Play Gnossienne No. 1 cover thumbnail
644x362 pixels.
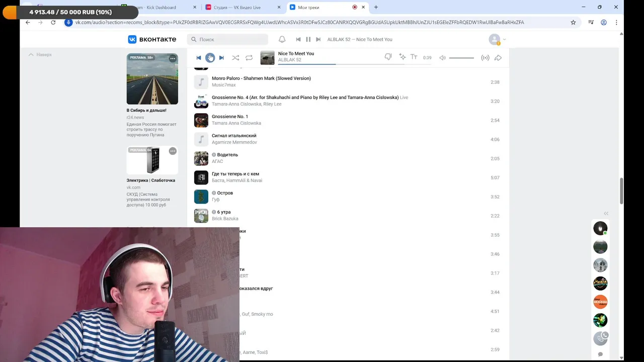[201, 120]
